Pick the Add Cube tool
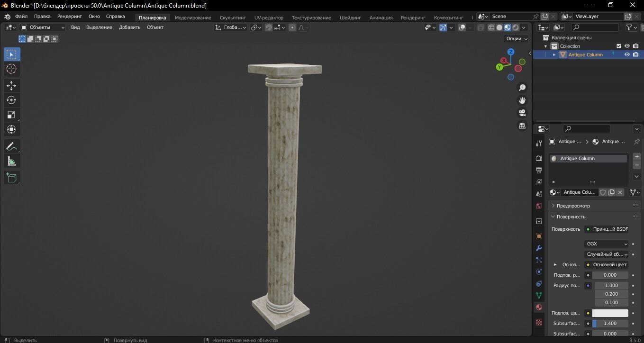This screenshot has height=343, width=644. 11,178
